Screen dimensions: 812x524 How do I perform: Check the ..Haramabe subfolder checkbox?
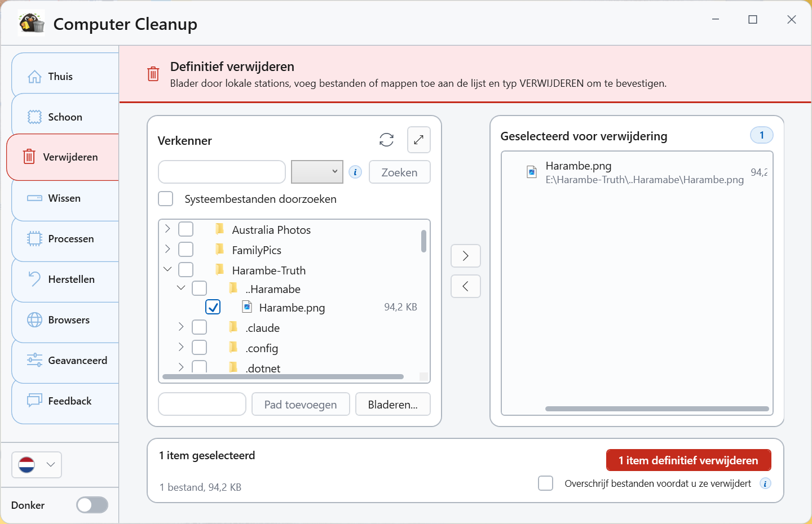200,288
